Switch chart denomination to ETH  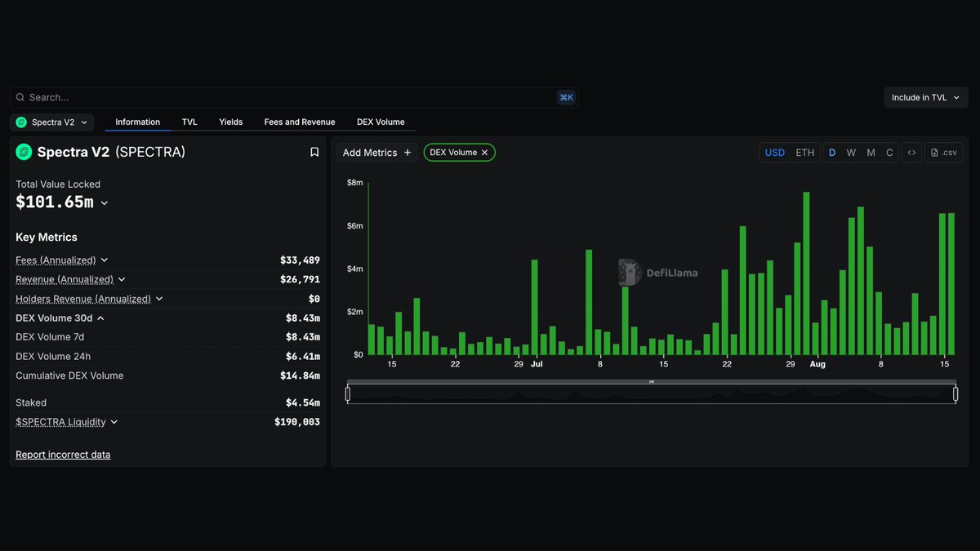point(805,153)
